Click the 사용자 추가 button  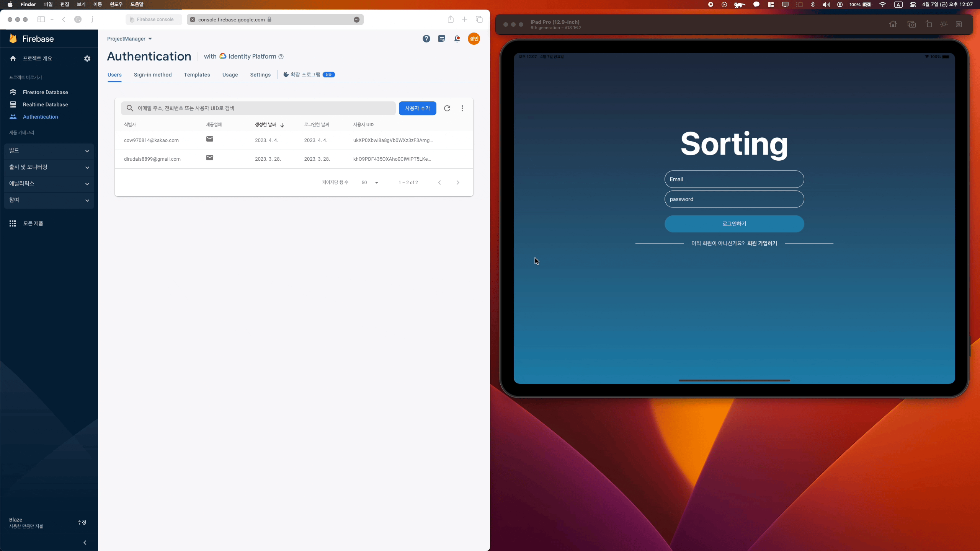pos(417,108)
